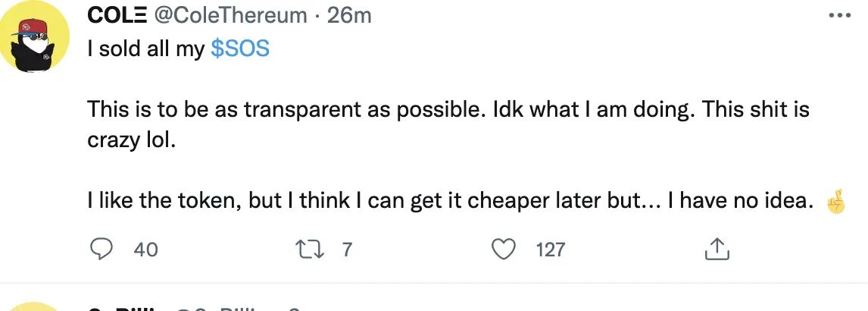Click the 'I sold all my' text
Image resolution: width=868 pixels, height=311 pixels.
146,49
